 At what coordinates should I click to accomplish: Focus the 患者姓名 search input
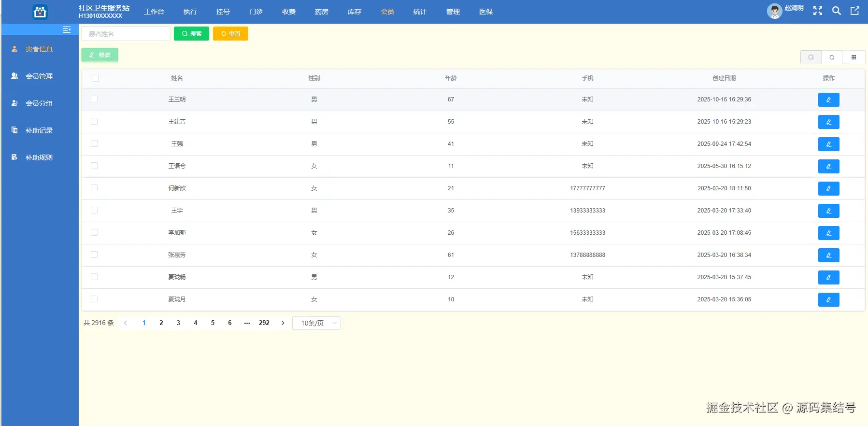click(126, 34)
